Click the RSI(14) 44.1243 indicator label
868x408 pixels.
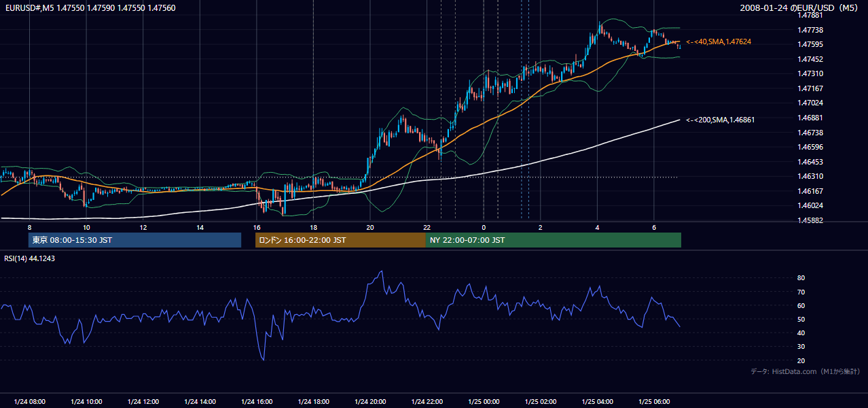point(30,258)
